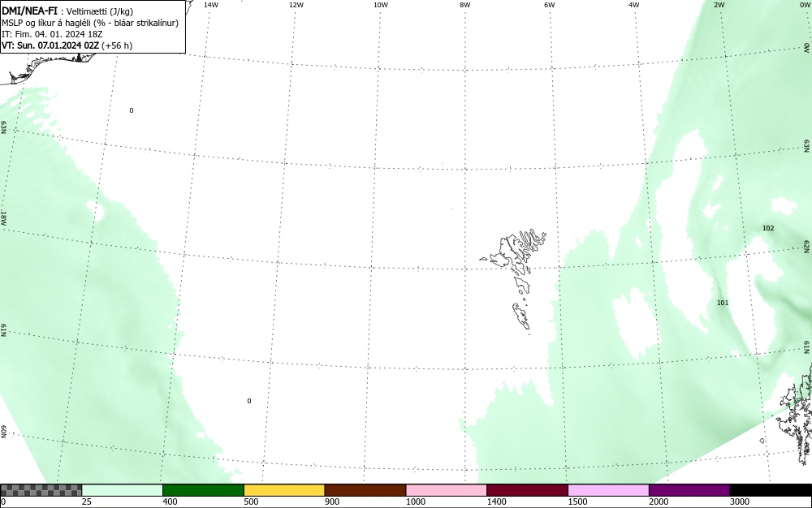This screenshot has width=812, height=508.
Task: Click the yellow 500–900 legend swatch
Action: tap(284, 490)
